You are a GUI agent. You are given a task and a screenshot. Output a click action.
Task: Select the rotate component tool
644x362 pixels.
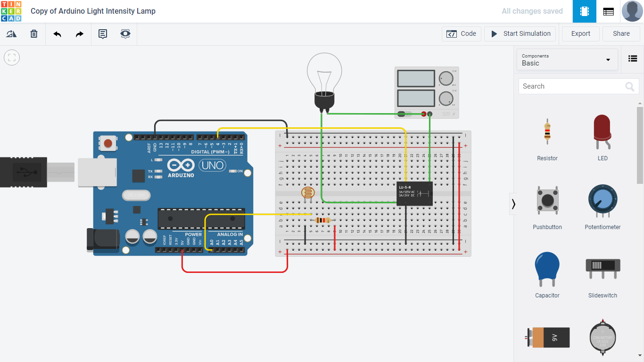[11, 33]
